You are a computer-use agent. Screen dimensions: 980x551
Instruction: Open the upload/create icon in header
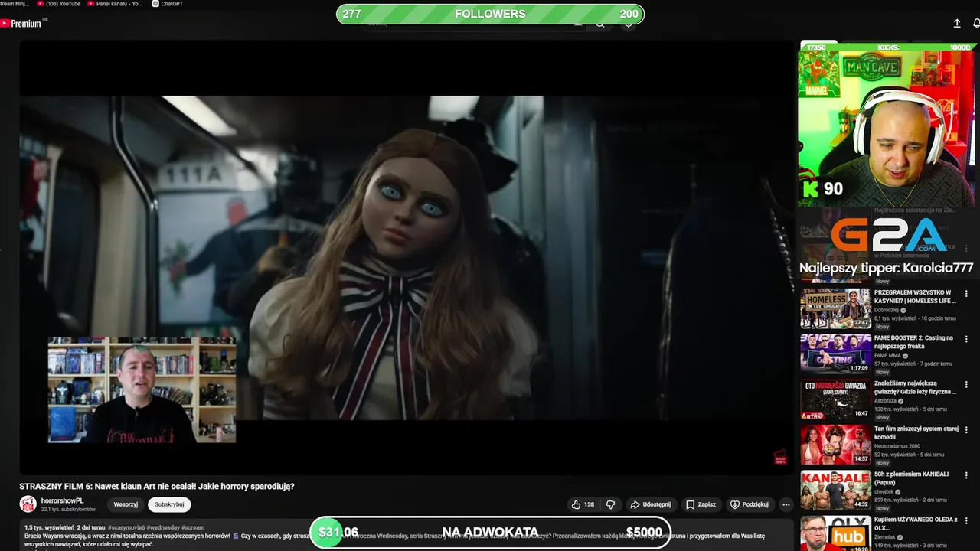tap(957, 24)
